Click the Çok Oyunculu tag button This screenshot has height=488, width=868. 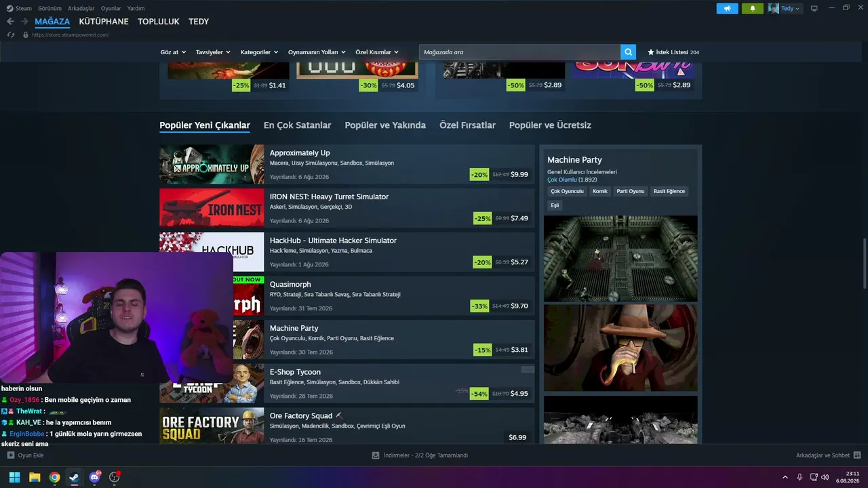(x=567, y=191)
